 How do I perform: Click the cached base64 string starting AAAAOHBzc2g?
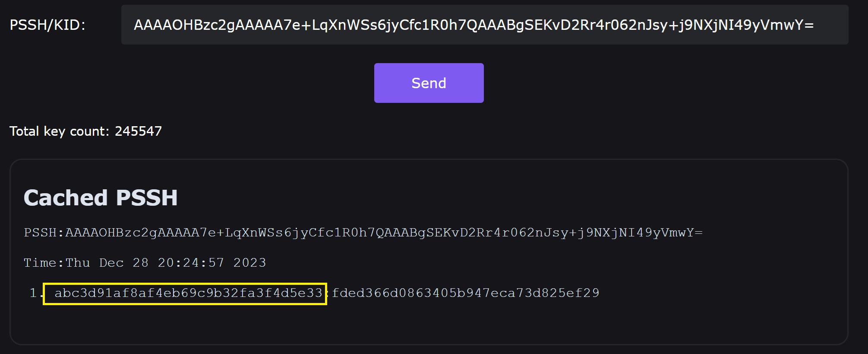[383, 233]
